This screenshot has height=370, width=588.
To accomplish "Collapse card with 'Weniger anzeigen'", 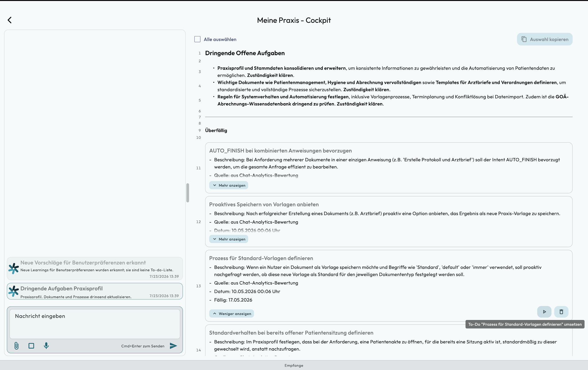I will point(232,313).
